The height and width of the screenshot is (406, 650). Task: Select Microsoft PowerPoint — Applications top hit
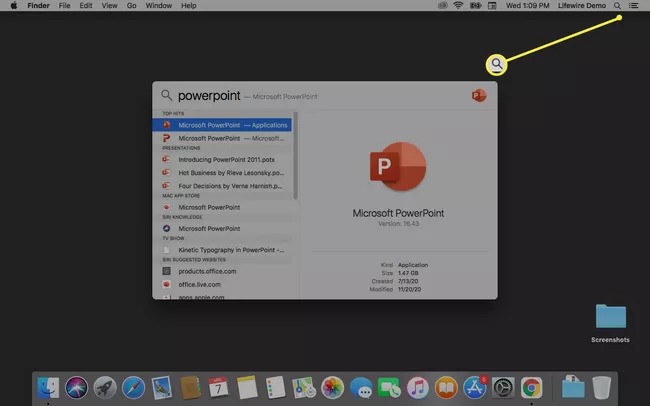(222, 125)
